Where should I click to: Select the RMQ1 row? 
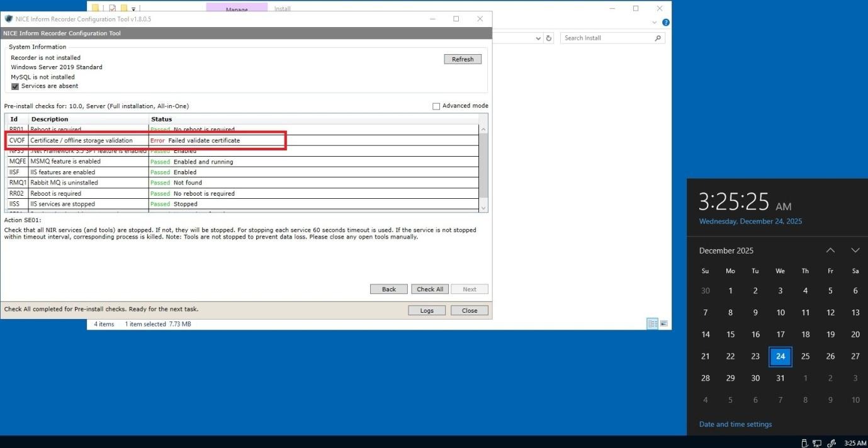coord(242,183)
